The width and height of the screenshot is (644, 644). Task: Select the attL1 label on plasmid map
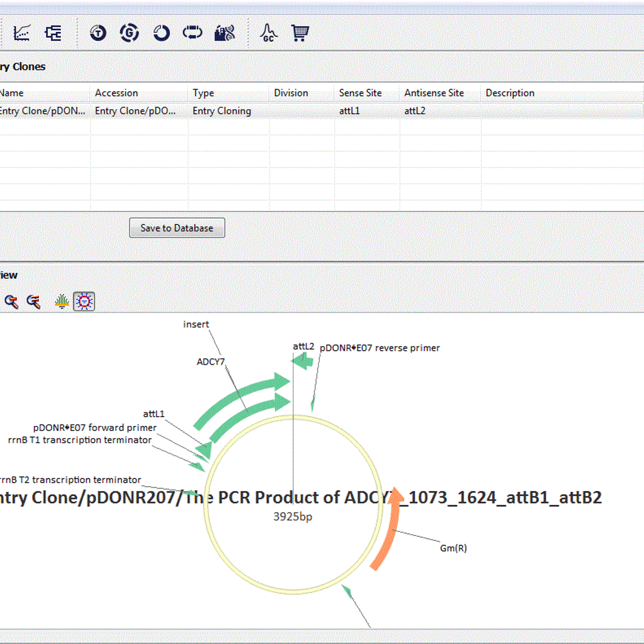click(x=154, y=414)
